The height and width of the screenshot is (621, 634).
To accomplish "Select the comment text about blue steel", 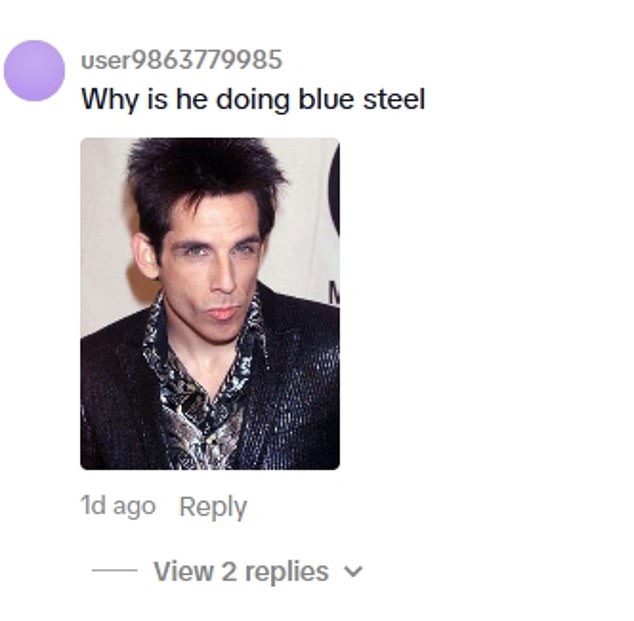I will pyautogui.click(x=253, y=99).
